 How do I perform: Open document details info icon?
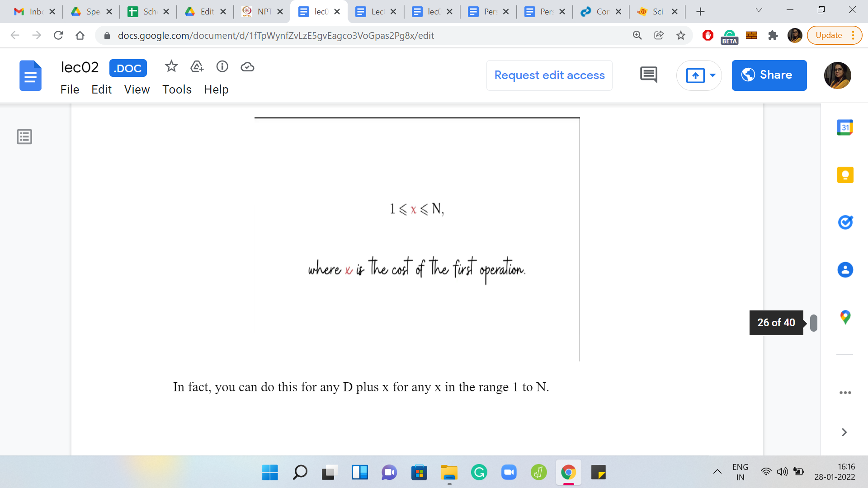(222, 67)
